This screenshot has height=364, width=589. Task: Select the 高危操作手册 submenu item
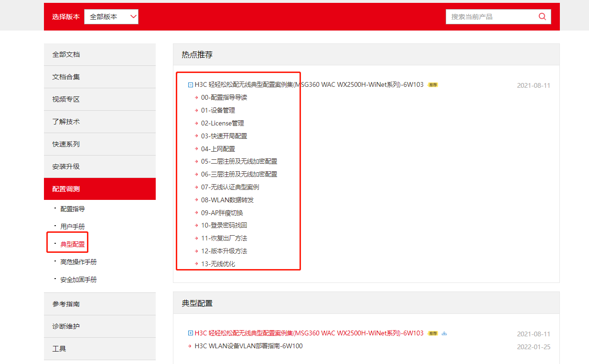pyautogui.click(x=78, y=262)
